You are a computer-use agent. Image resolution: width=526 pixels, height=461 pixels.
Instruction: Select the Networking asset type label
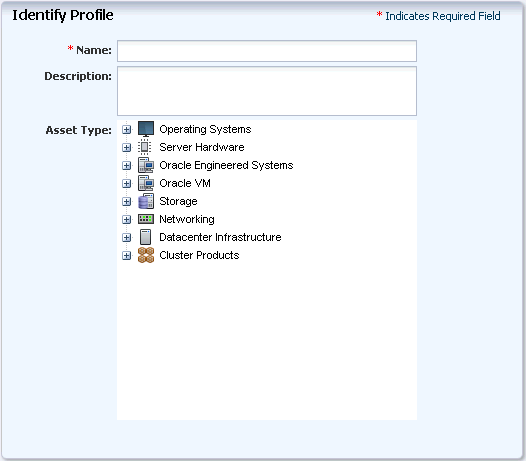187,219
